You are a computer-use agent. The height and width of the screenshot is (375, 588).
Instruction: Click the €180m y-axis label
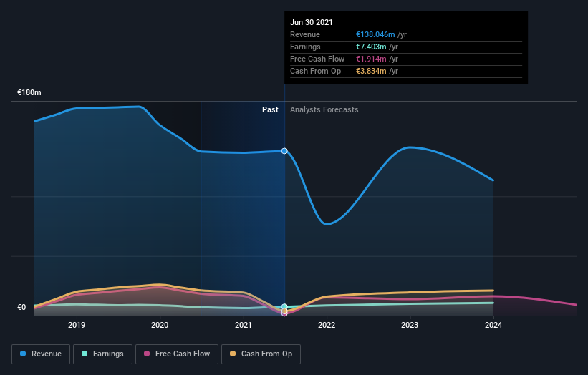click(x=29, y=92)
